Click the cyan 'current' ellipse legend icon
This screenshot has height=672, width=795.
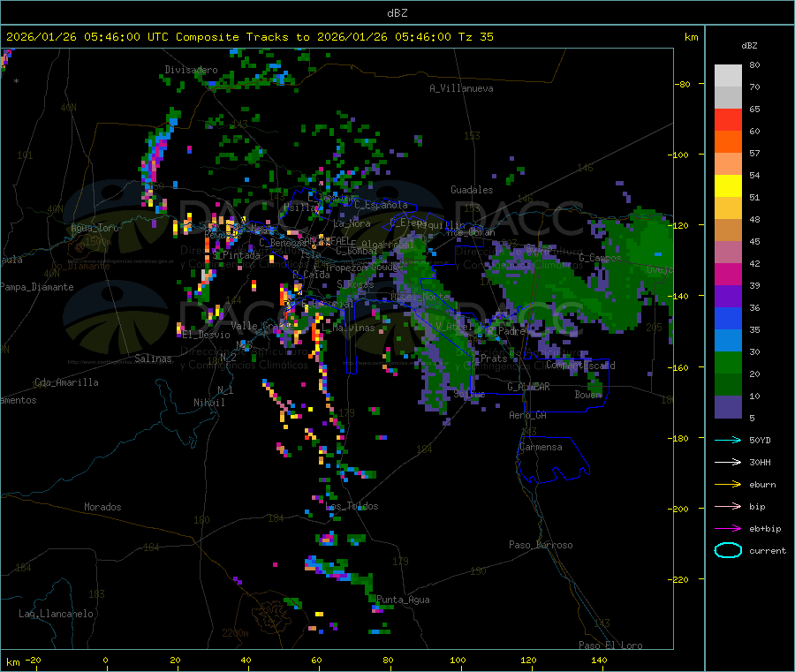pos(728,550)
